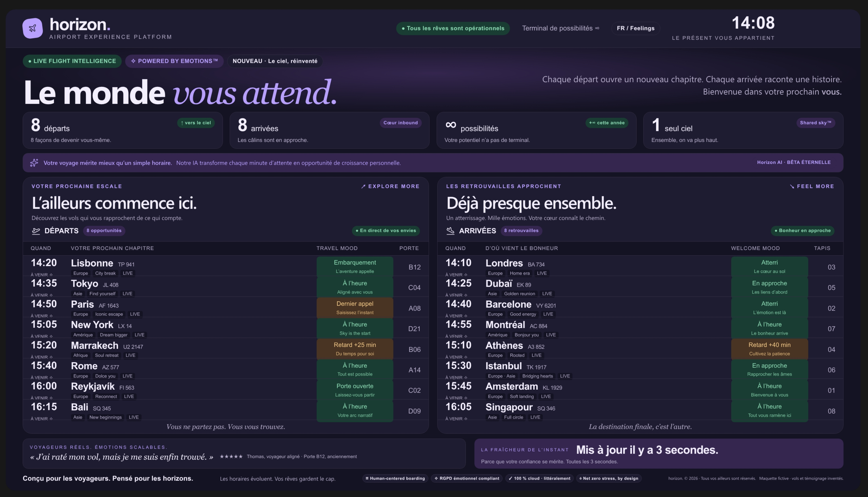Switch language via FR / Feelings button
Viewport: 868px width, 497px height.
pos(635,28)
